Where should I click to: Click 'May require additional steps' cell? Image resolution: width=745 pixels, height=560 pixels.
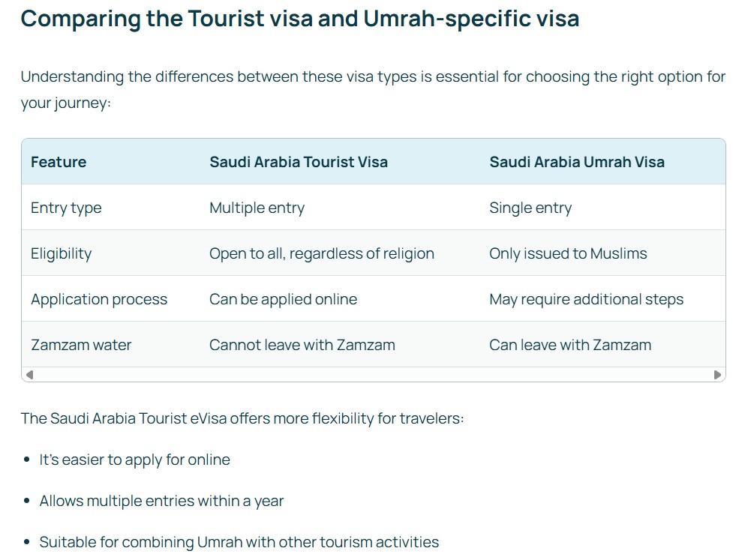(586, 299)
